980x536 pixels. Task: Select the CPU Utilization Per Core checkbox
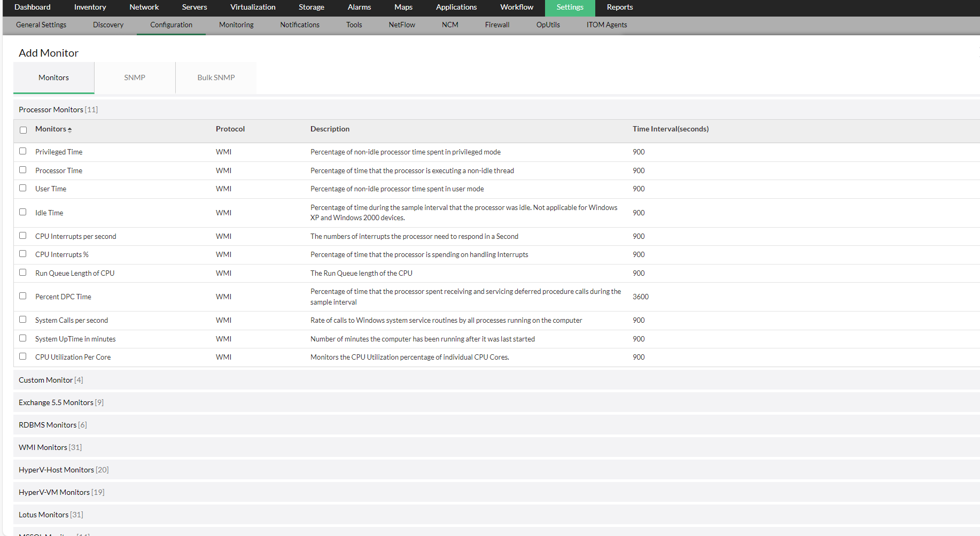click(22, 356)
